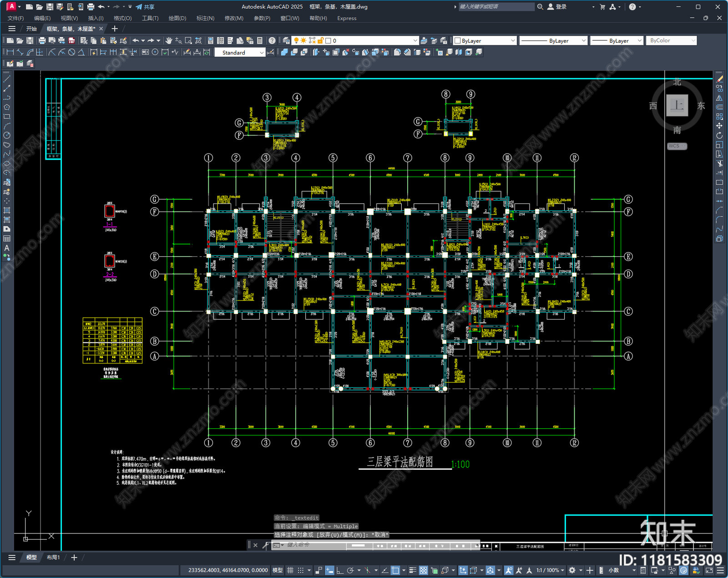Image resolution: width=728 pixels, height=578 pixels.
Task: Open the Express menu
Action: (347, 18)
